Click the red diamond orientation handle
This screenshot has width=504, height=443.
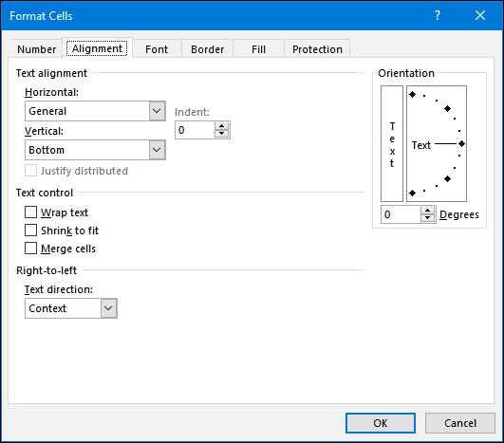pos(461,144)
